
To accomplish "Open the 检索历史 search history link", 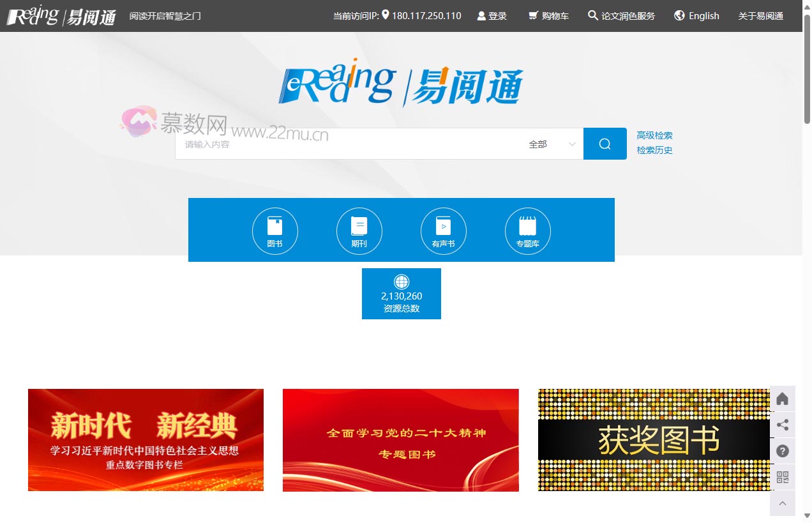I will click(x=654, y=150).
